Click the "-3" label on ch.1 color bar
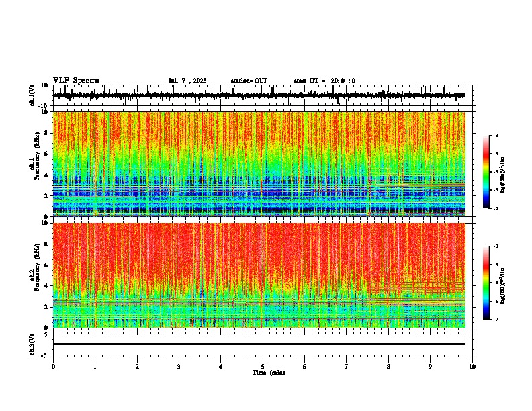Image resolution: width=532 pixels, height=411 pixels. pyautogui.click(x=496, y=135)
